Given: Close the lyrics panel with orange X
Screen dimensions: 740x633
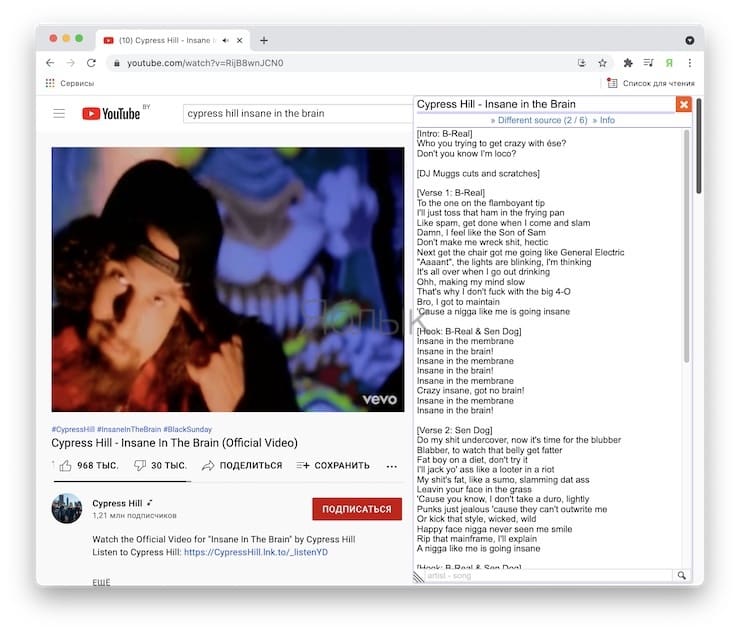Looking at the screenshot, I should (684, 104).
